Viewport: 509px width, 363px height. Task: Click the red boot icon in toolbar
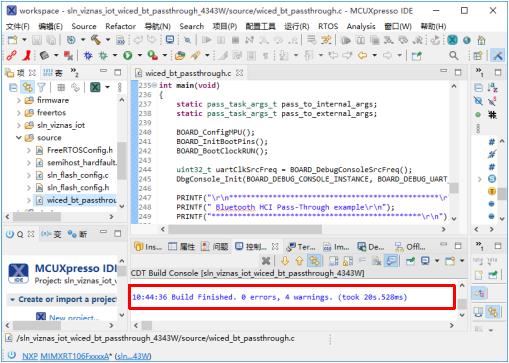coord(26,55)
